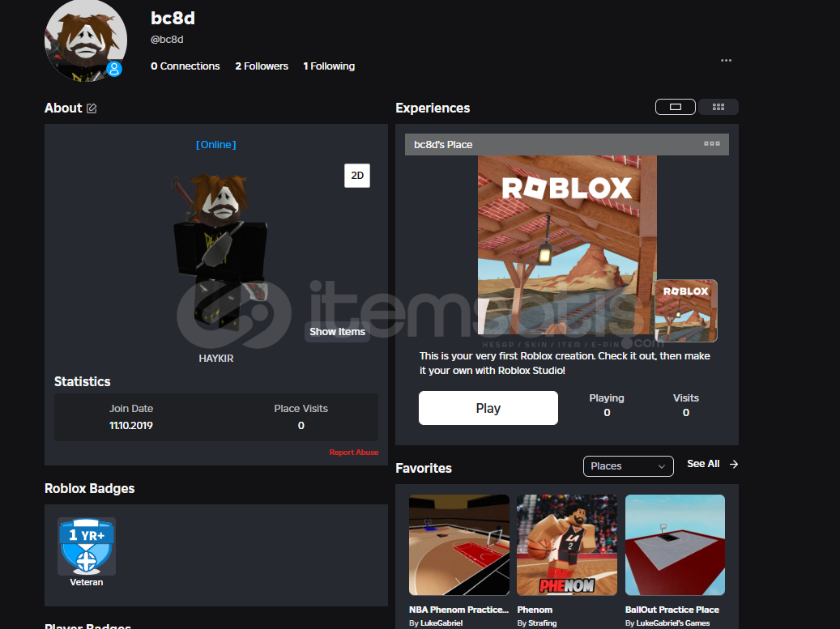Click the LukeGabriel creator link
The image size is (840, 629).
441,623
